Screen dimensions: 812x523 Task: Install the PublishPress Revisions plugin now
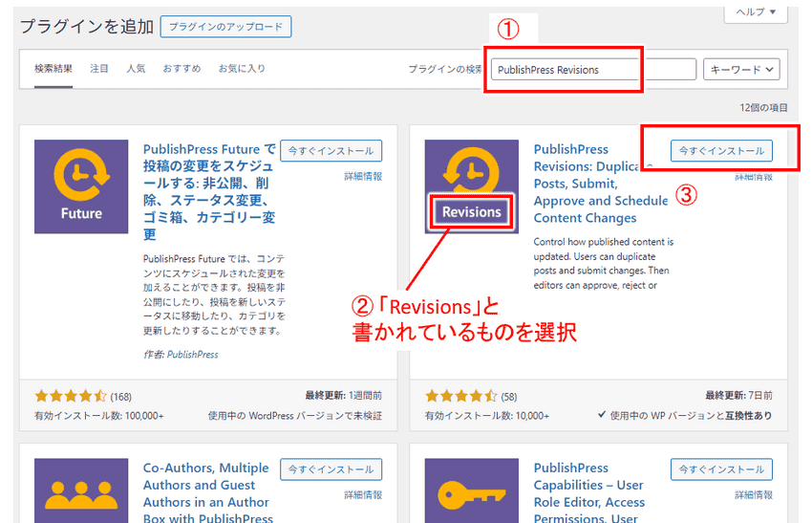click(x=721, y=151)
